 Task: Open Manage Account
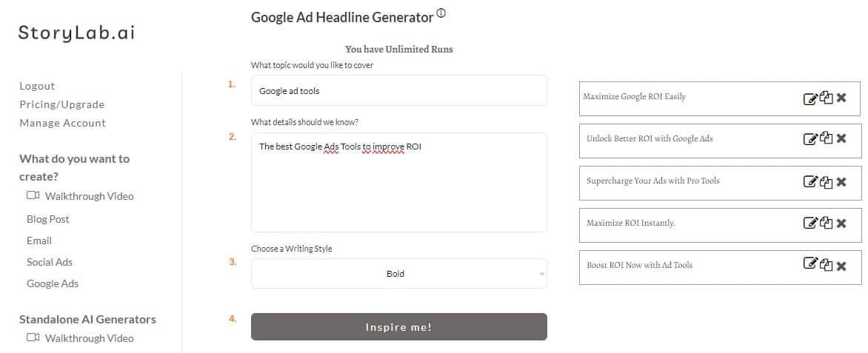coord(62,123)
